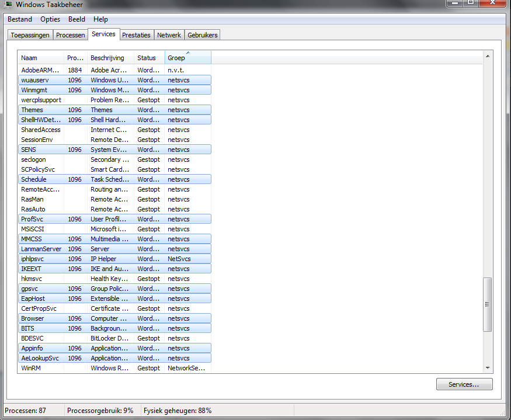Image resolution: width=511 pixels, height=420 pixels.
Task: Select the Appinfo service row
Action: 114,349
